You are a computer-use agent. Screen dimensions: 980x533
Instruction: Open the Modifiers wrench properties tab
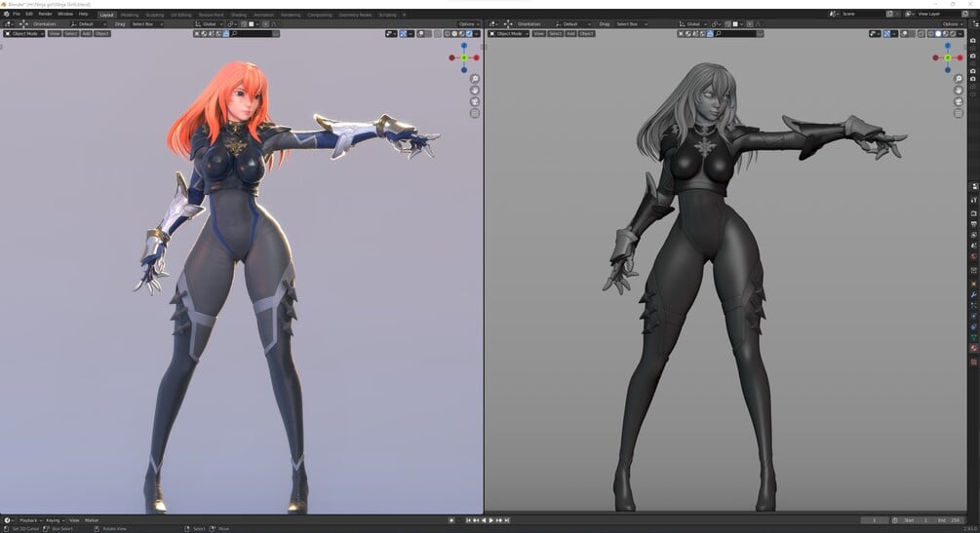tap(974, 294)
